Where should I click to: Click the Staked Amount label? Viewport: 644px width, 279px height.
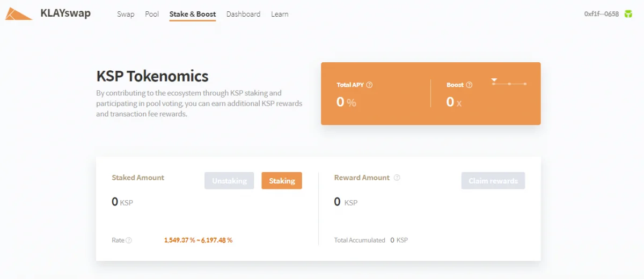138,178
